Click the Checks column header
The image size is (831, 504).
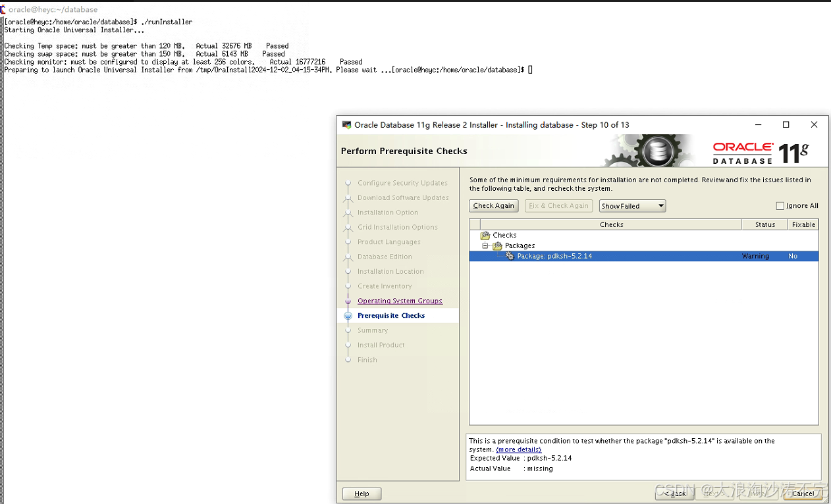click(611, 224)
